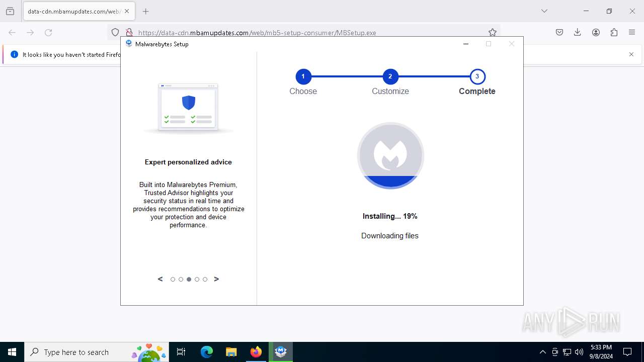The height and width of the screenshot is (362, 644).
Task: Open Save to Pocket icon
Action: 559,32
